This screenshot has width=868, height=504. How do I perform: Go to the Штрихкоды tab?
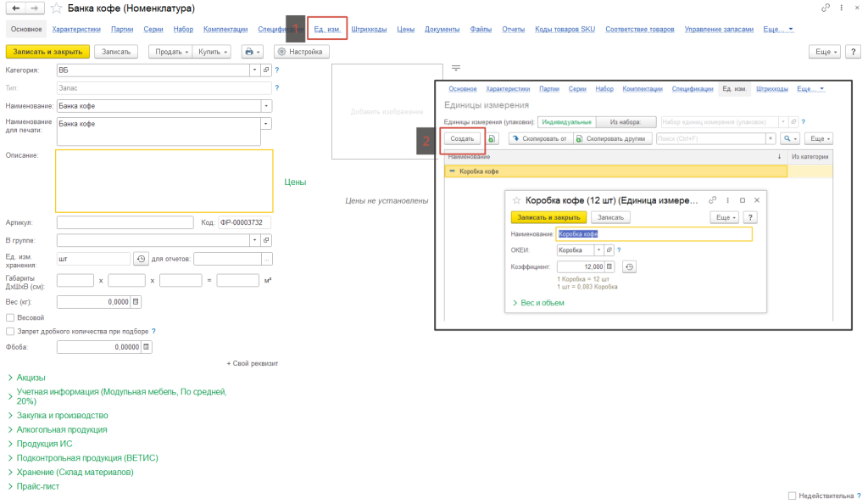point(369,30)
